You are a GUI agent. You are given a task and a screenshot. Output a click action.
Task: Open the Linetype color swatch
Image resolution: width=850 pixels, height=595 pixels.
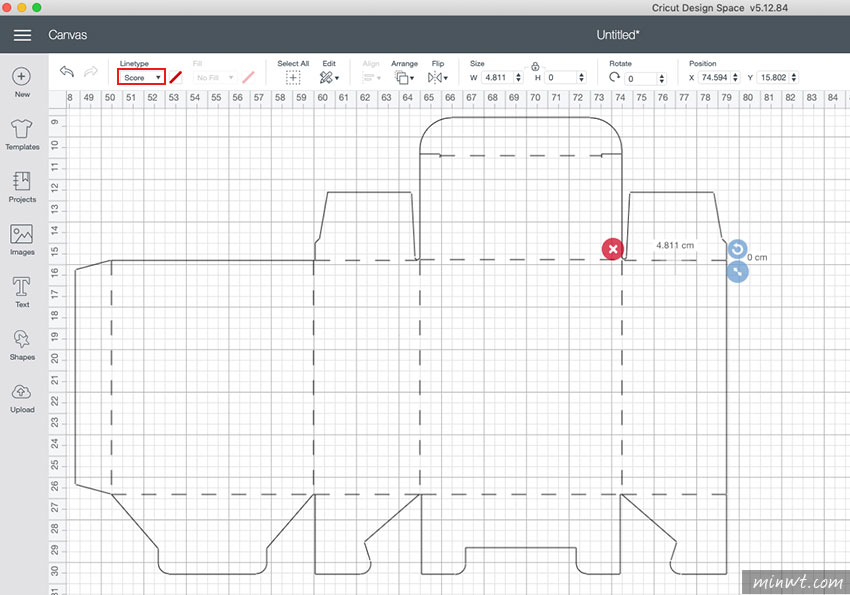pos(175,77)
